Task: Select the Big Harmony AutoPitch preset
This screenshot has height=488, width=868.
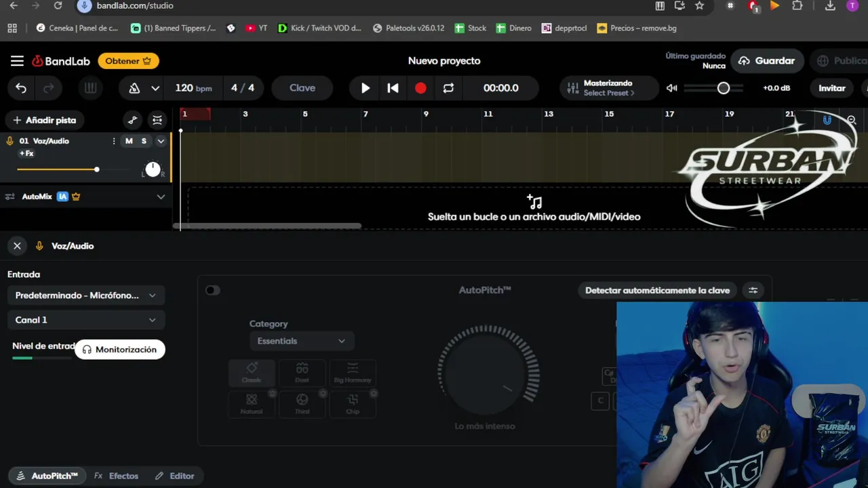Action: (353, 373)
